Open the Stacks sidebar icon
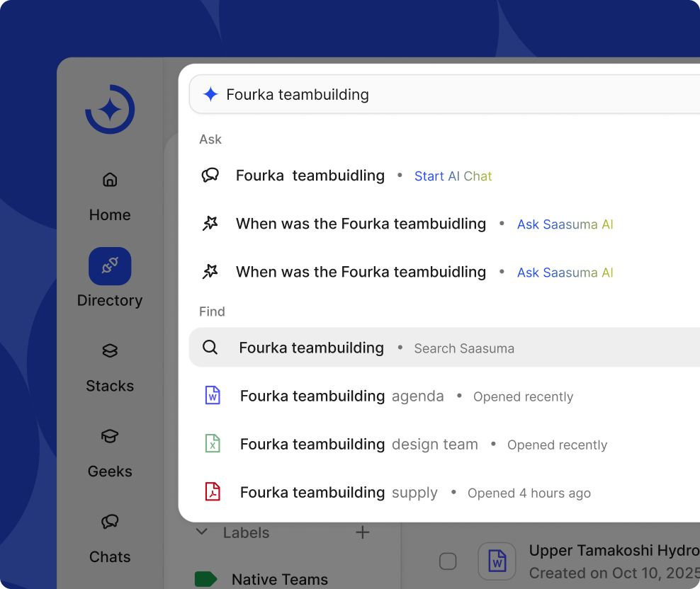The height and width of the screenshot is (589, 700). (110, 351)
